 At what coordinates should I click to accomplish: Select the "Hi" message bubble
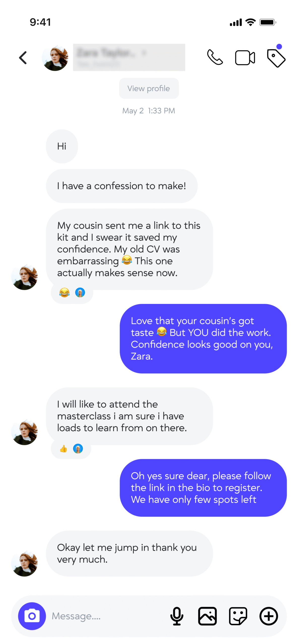pos(62,146)
